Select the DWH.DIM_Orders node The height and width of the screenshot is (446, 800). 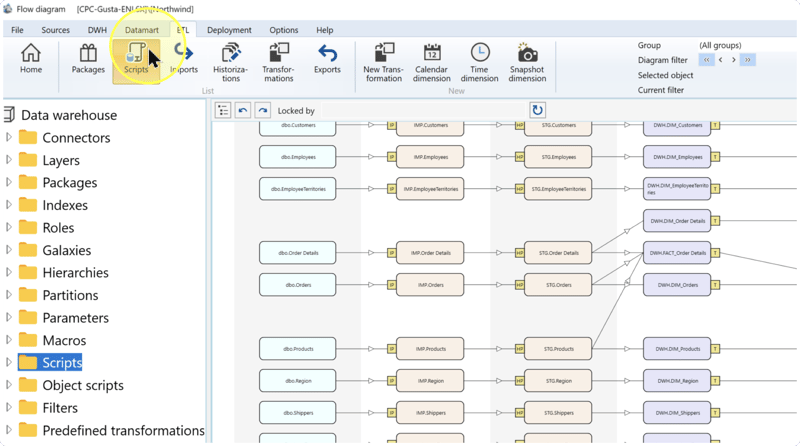(677, 285)
